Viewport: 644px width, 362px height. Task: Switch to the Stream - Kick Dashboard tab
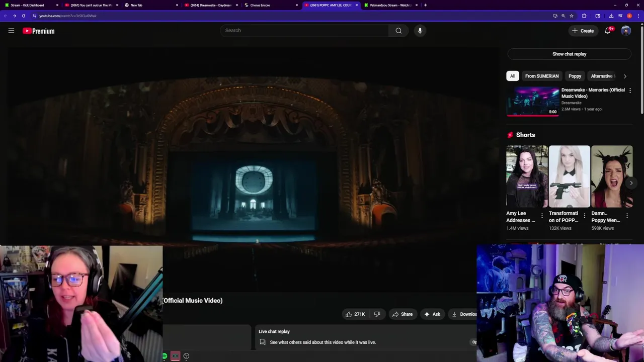[30, 5]
